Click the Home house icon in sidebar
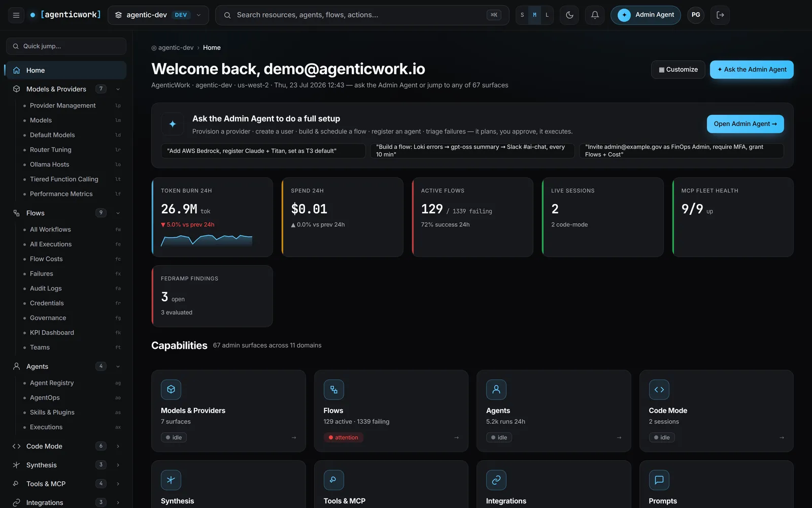Screen dimensions: 812x508 [16, 71]
